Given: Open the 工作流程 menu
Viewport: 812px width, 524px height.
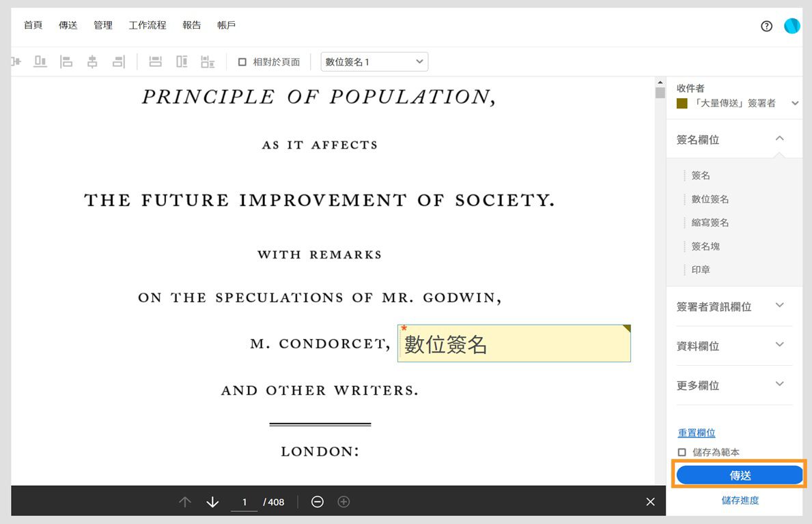Looking at the screenshot, I should (x=148, y=25).
